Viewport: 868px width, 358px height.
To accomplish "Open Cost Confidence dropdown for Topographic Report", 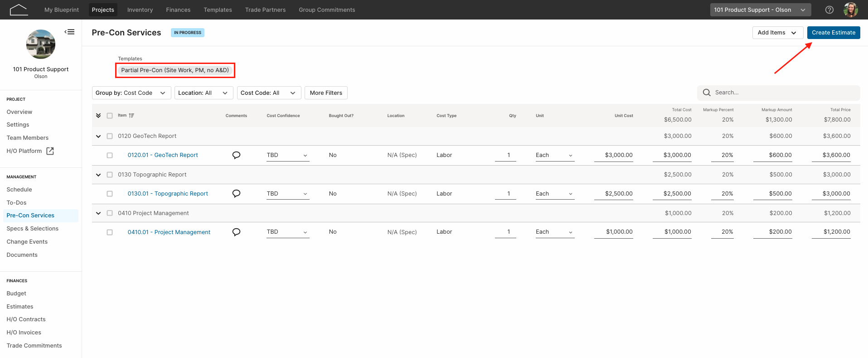I will (288, 194).
